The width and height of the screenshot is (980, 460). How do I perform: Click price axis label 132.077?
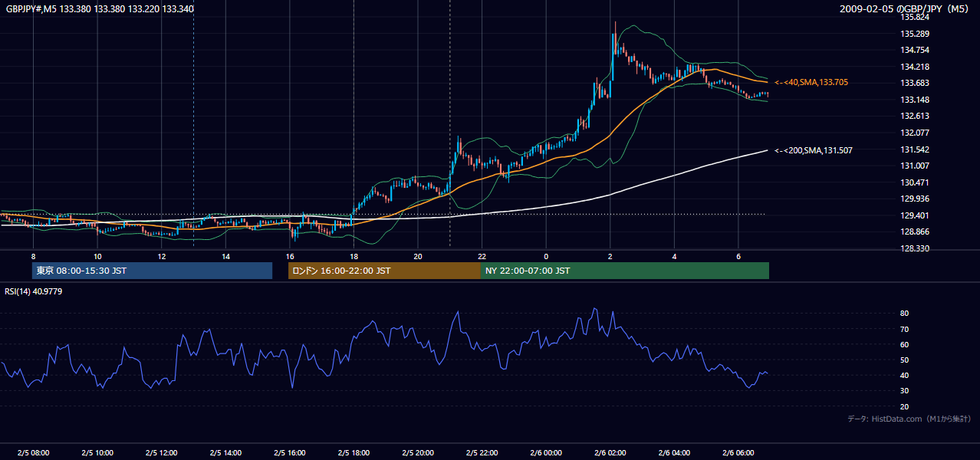(x=913, y=133)
